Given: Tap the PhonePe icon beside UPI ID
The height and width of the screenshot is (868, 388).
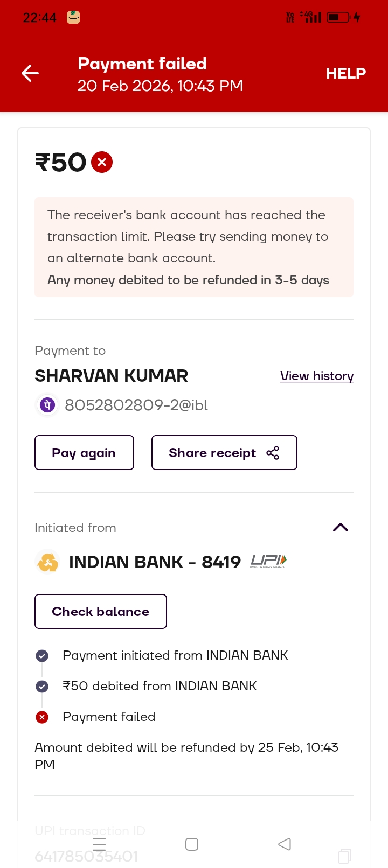Looking at the screenshot, I should [x=47, y=405].
